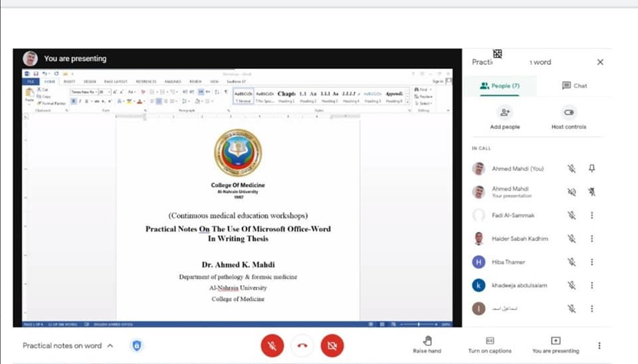Click Replace in Word Editing group

[x=423, y=97]
